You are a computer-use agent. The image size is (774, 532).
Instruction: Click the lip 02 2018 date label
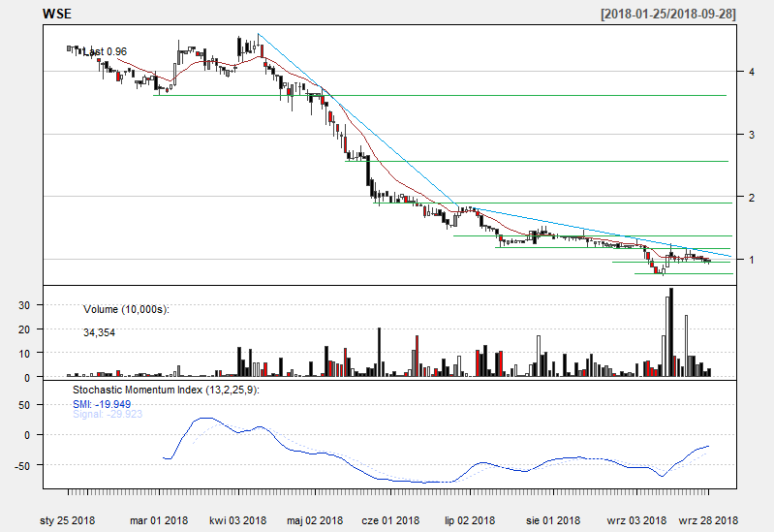[470, 520]
